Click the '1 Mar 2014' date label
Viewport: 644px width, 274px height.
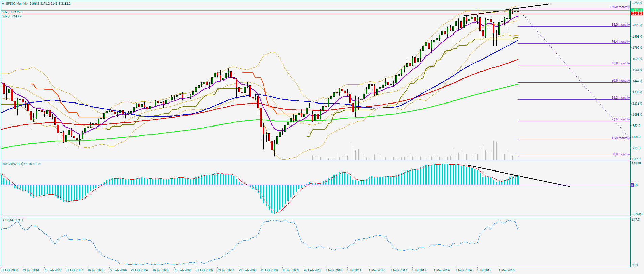pos(442,270)
